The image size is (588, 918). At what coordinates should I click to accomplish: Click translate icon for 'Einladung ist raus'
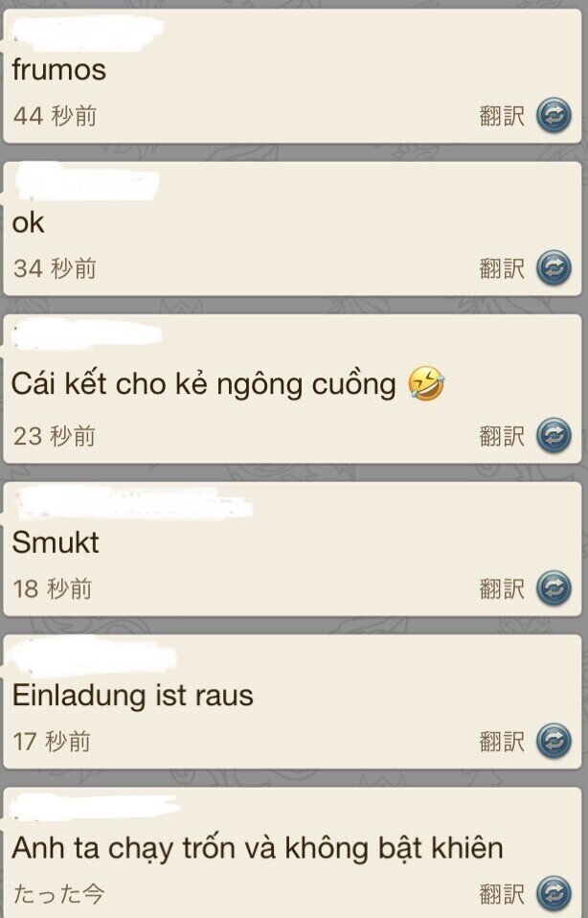[x=554, y=741]
